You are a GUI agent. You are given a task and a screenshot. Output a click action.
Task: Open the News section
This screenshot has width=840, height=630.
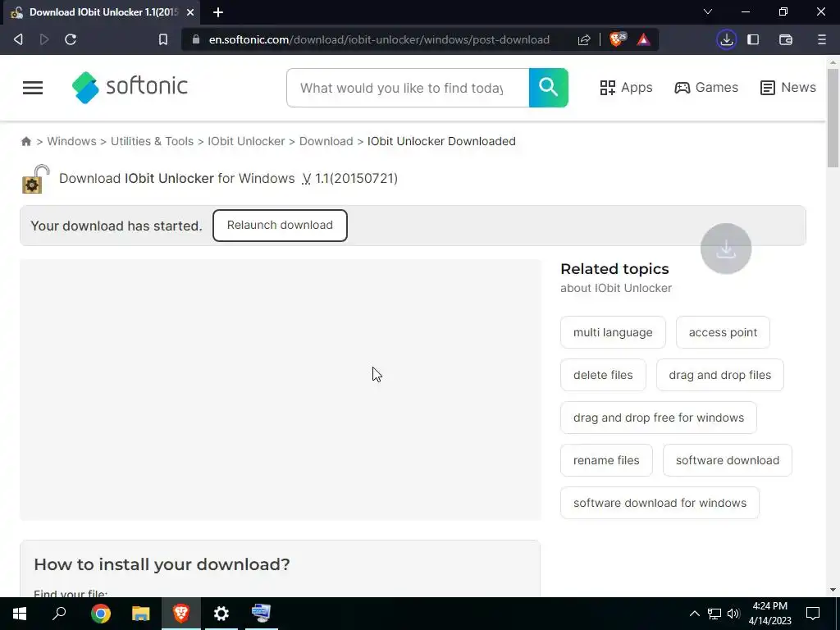click(x=788, y=87)
